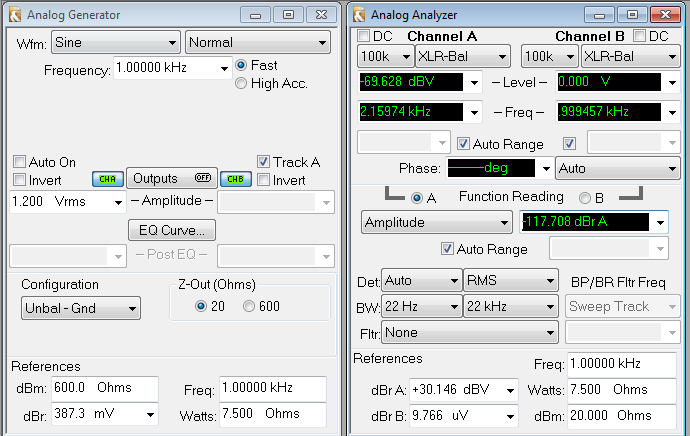The image size is (690, 436).
Task: Select Function Reading channel A radio
Action: pos(417,198)
